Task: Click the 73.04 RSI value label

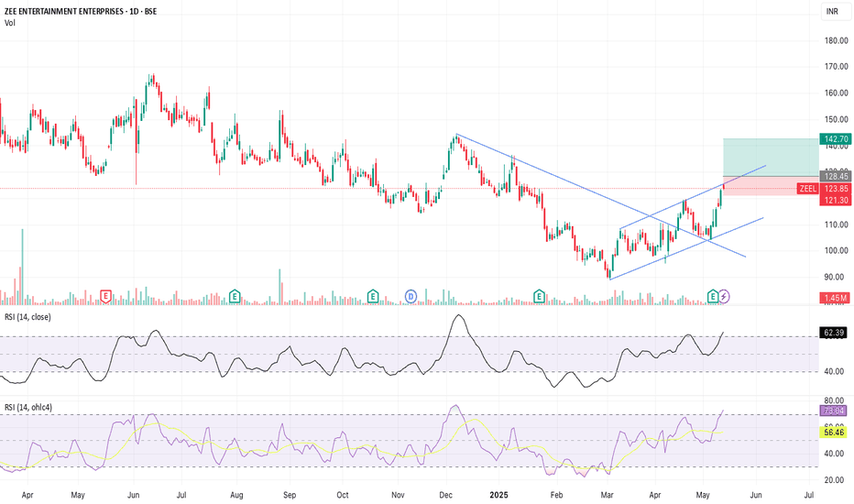Action: pyautogui.click(x=833, y=411)
